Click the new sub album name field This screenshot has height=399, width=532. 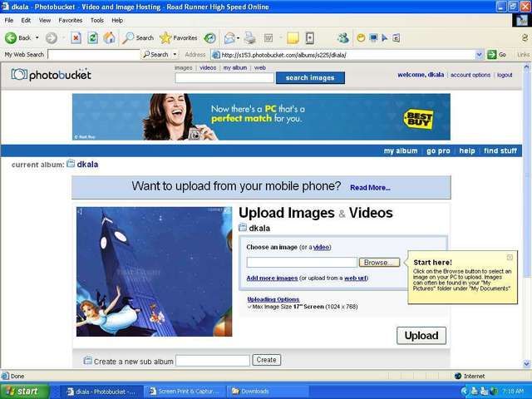[x=213, y=360]
